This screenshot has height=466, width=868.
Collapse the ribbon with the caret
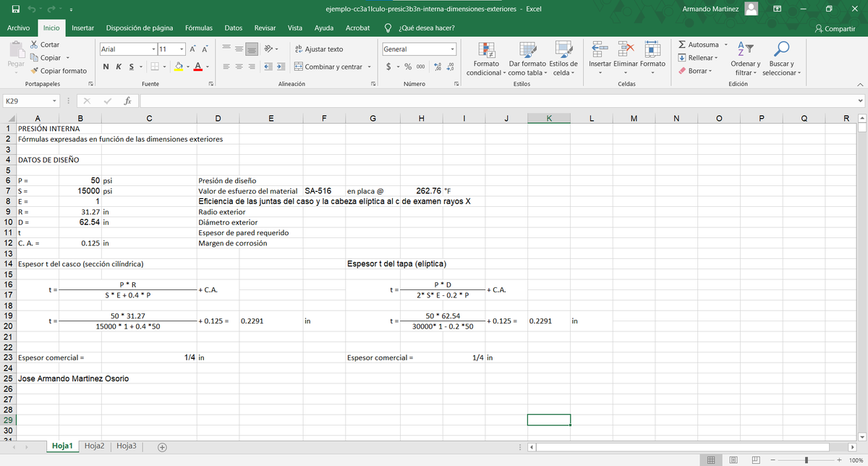coord(859,84)
